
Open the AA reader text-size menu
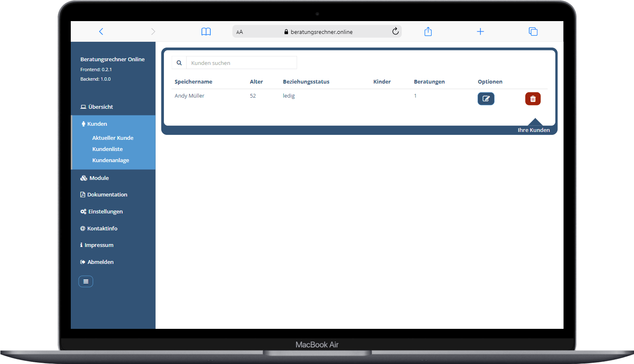240,32
